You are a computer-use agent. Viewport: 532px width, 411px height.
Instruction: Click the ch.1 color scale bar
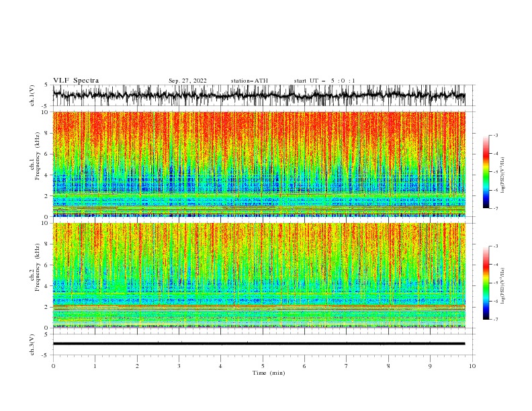tap(486, 172)
